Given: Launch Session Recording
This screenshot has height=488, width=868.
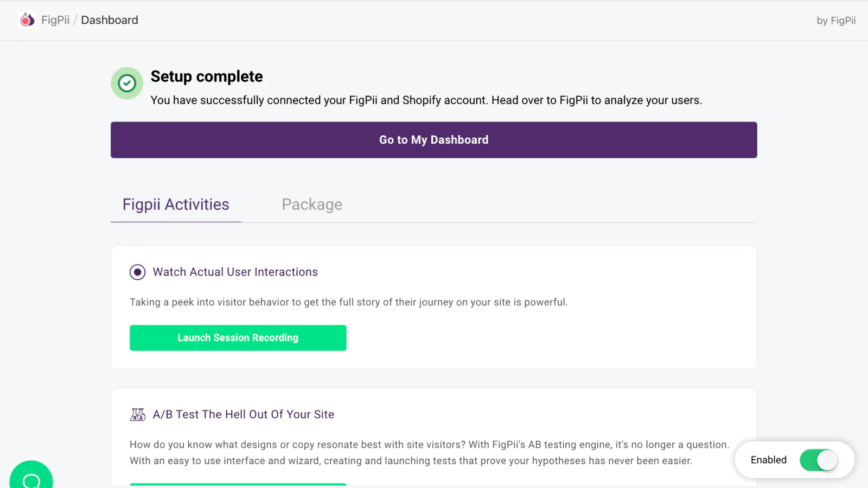Looking at the screenshot, I should pyautogui.click(x=238, y=338).
